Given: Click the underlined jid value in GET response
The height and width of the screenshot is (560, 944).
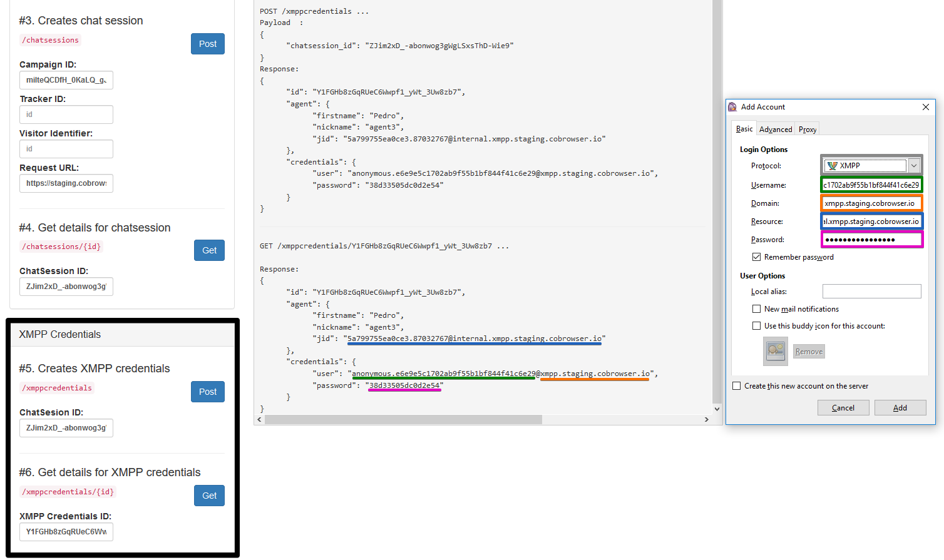Looking at the screenshot, I should [475, 339].
